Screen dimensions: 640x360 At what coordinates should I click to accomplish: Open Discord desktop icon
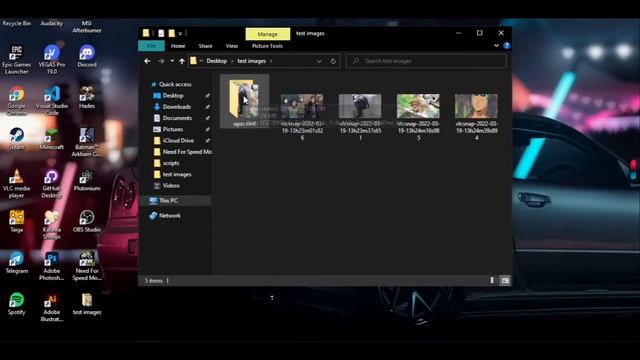coord(87,56)
